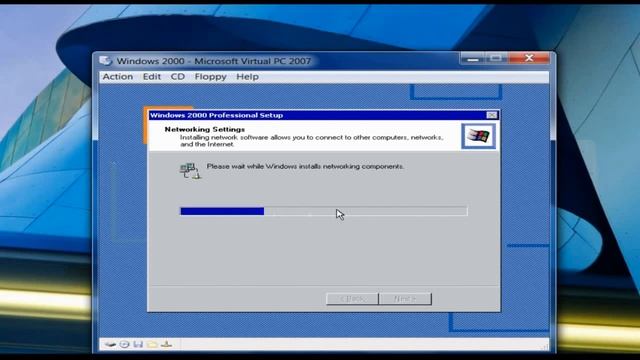
Task: Click the floppy disk status icon
Action: pos(138,344)
